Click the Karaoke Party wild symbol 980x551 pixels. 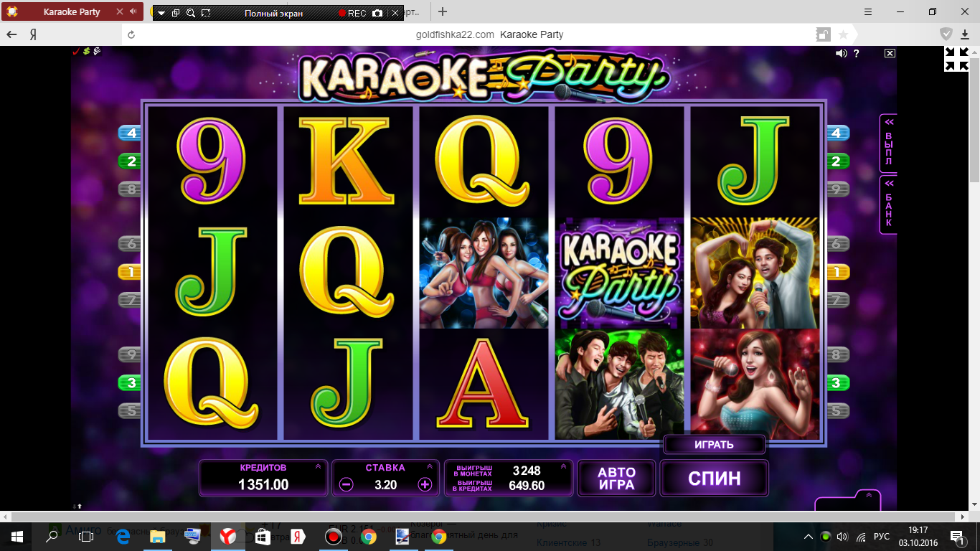619,273
